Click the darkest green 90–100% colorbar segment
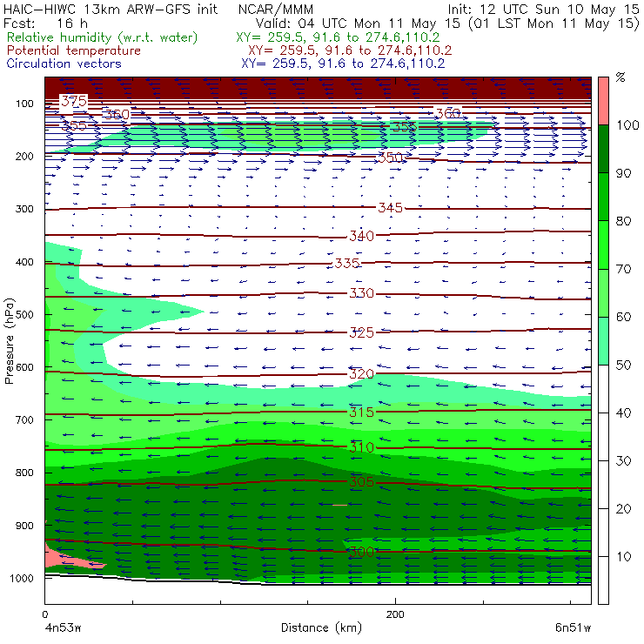This screenshot has width=644, height=644. [x=603, y=149]
